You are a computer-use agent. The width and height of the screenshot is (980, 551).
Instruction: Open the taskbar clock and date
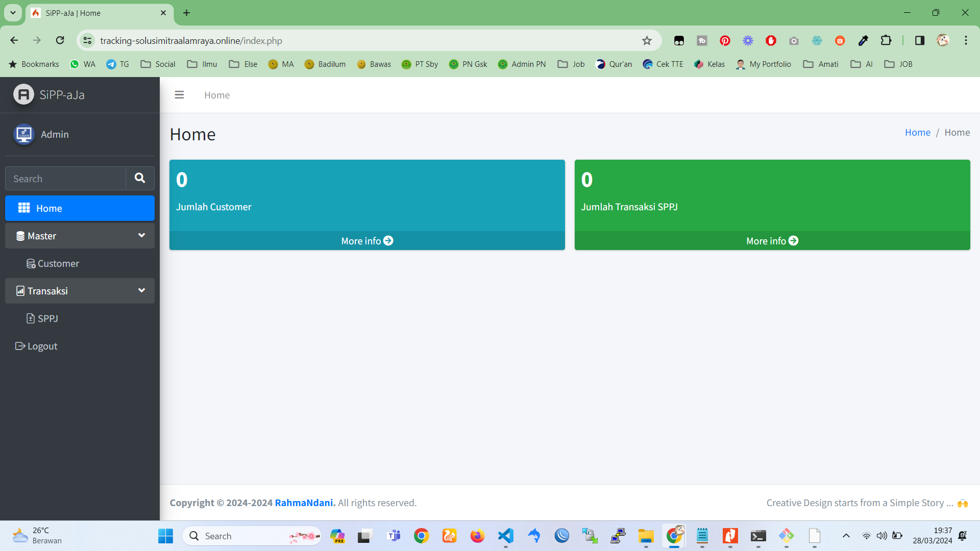click(932, 536)
